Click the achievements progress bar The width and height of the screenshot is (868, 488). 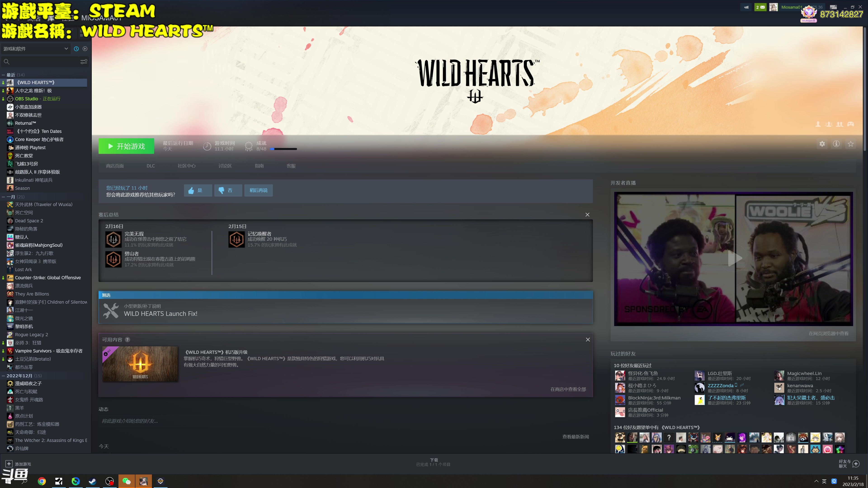click(x=283, y=149)
